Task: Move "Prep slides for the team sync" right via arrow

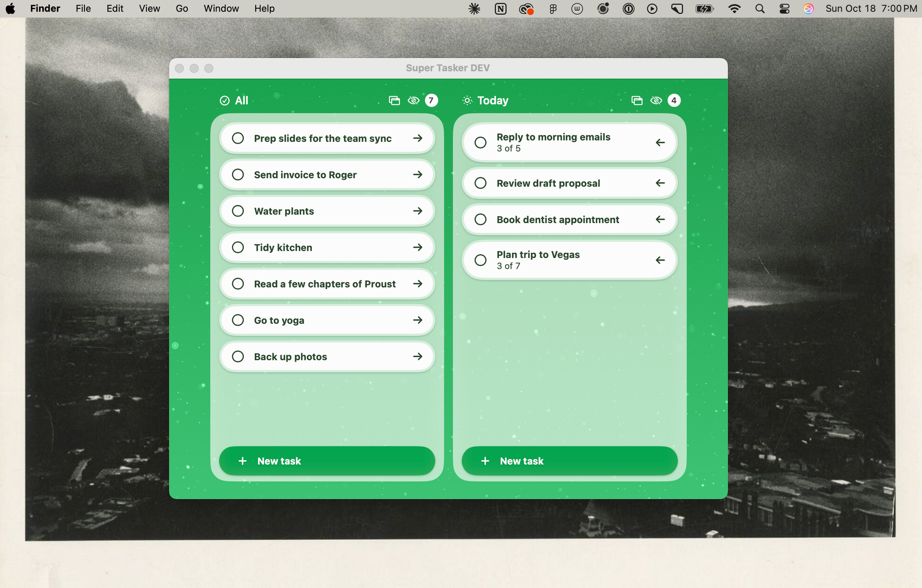Action: coord(418,138)
